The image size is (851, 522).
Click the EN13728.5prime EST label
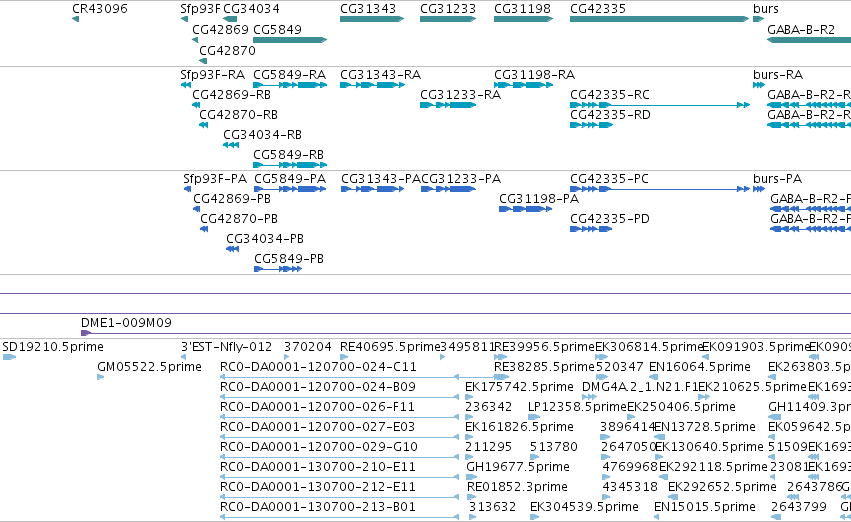pyautogui.click(x=704, y=427)
